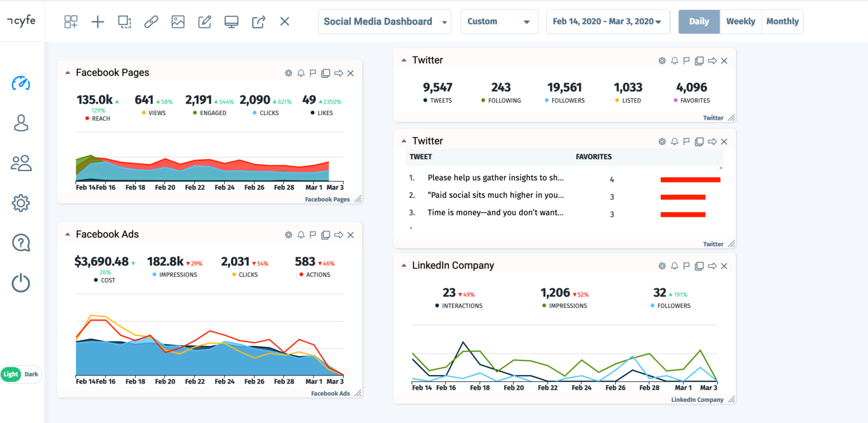The height and width of the screenshot is (423, 868).
Task: Select the edit dashboard pencil icon
Action: 204,21
